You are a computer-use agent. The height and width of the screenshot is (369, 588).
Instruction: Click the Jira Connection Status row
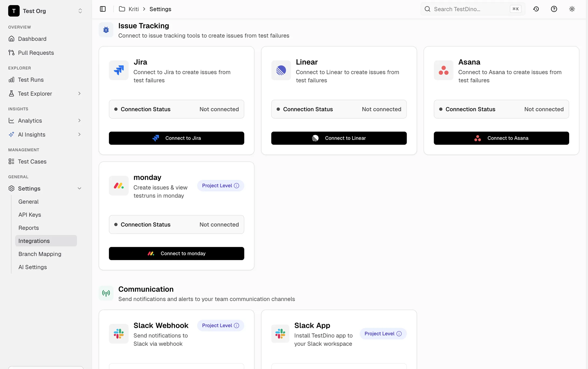click(x=176, y=109)
